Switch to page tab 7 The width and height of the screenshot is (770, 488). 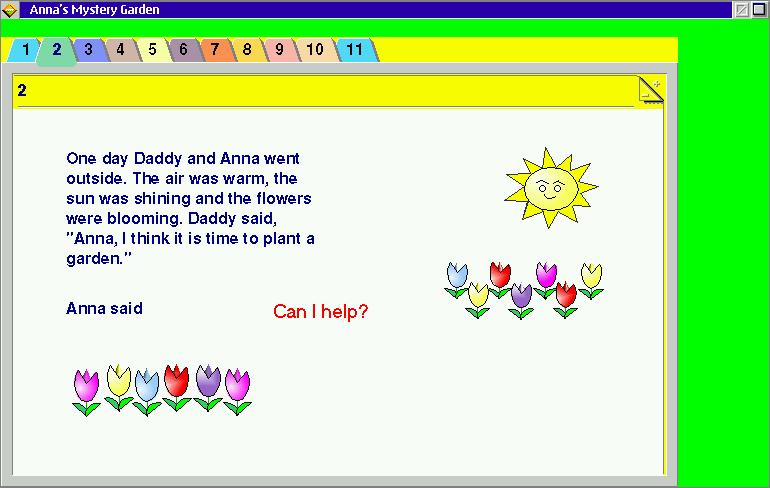[x=215, y=50]
